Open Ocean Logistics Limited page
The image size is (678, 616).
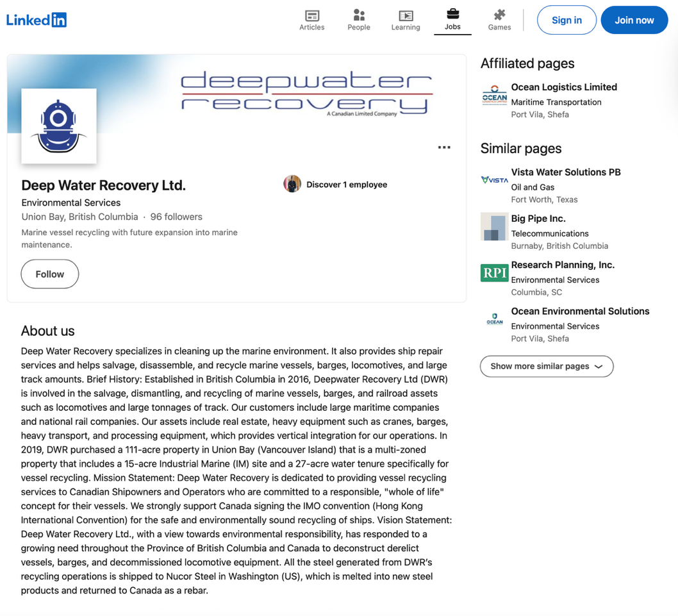click(564, 87)
